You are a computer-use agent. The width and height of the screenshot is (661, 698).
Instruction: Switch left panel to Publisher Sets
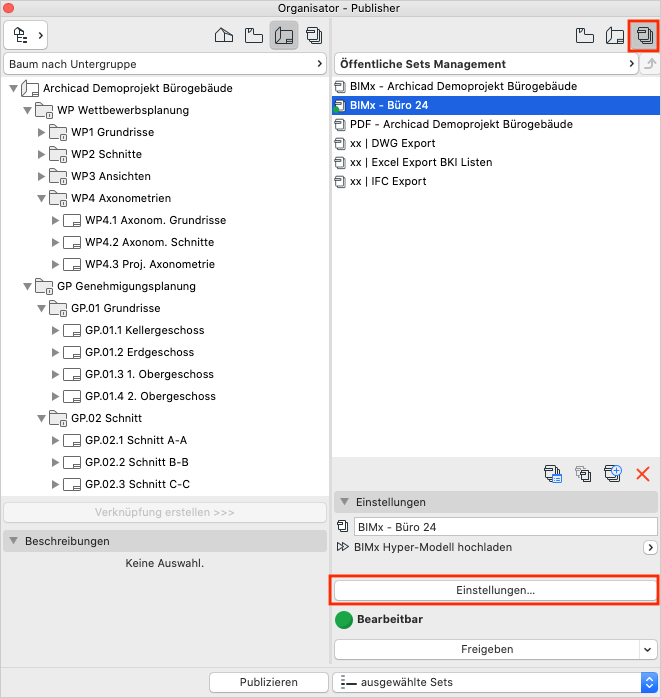[314, 35]
